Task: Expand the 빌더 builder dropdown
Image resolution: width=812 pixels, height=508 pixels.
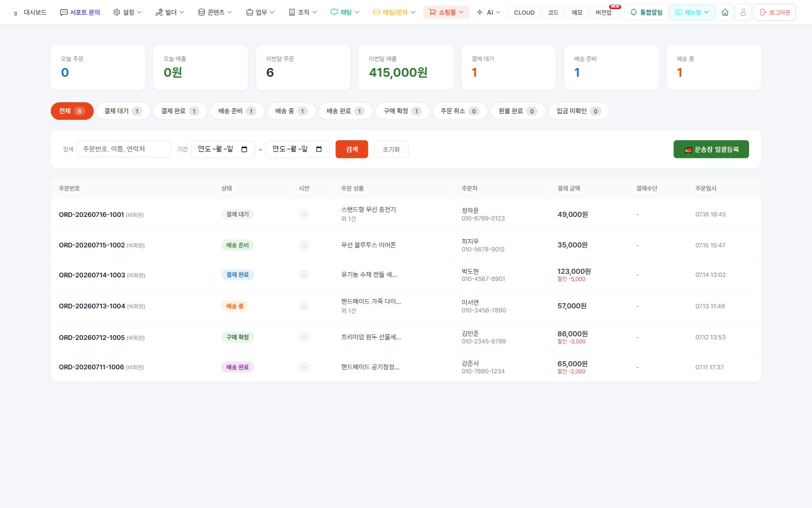Action: pos(170,12)
